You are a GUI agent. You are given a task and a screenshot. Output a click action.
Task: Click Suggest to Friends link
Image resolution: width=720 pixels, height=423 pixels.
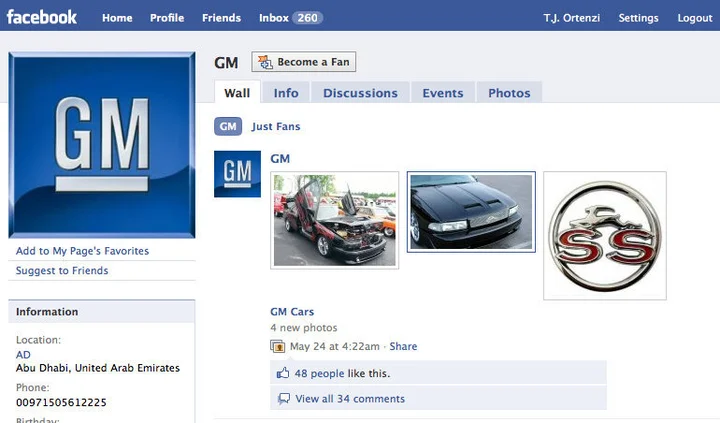[62, 271]
